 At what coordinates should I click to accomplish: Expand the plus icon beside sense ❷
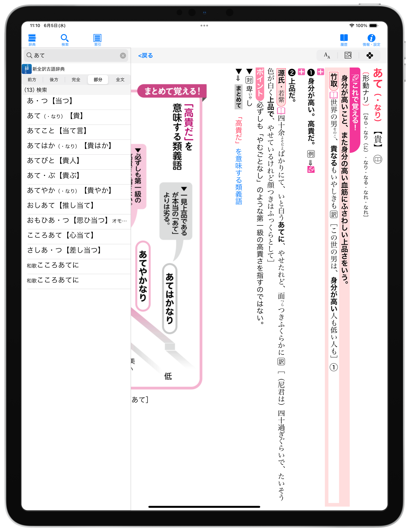coord(301,72)
